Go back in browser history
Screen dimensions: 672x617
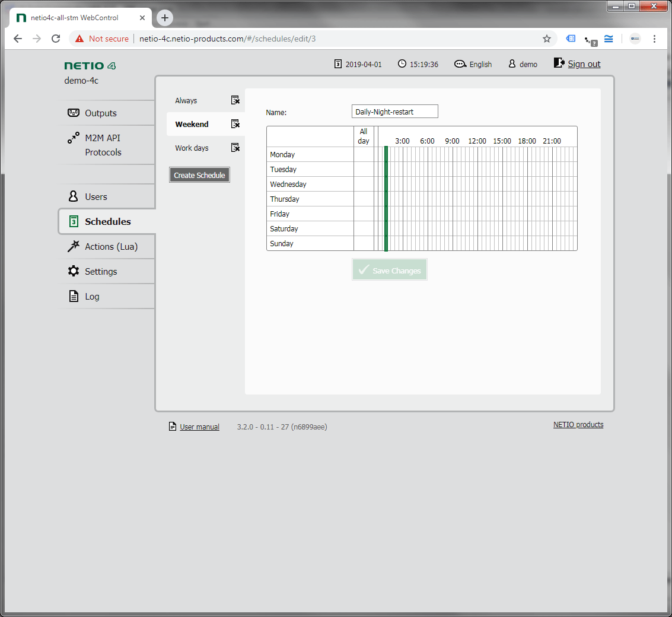(x=18, y=39)
